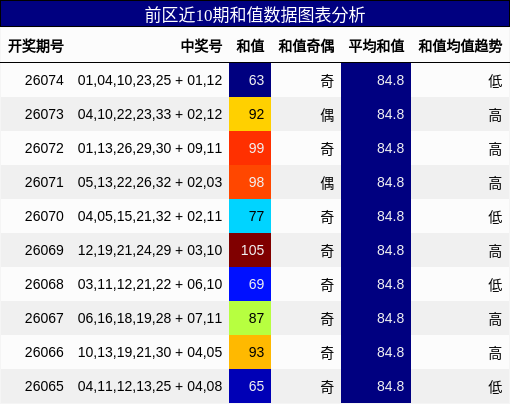Click the yellow sum cell 92

(250, 114)
